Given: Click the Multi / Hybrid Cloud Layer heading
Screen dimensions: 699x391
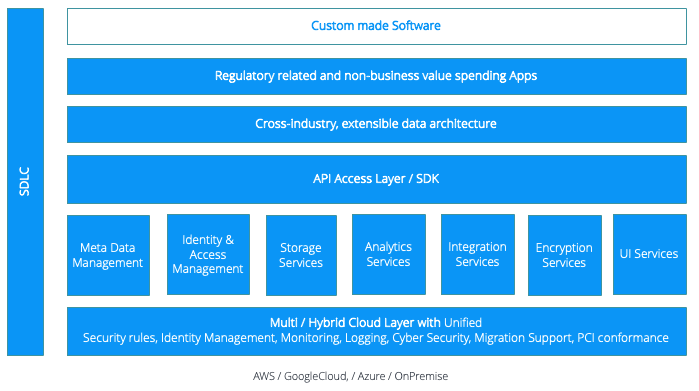Looking at the screenshot, I should click(x=376, y=322).
